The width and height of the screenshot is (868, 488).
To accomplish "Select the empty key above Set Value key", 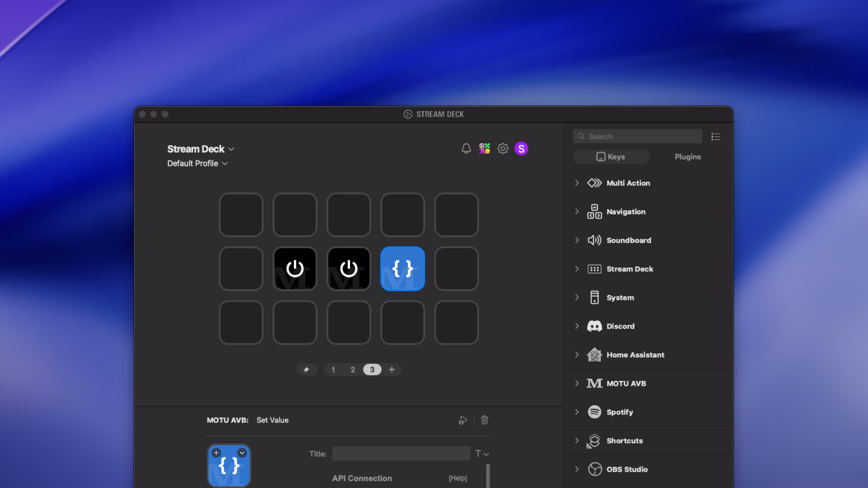I will [x=402, y=215].
